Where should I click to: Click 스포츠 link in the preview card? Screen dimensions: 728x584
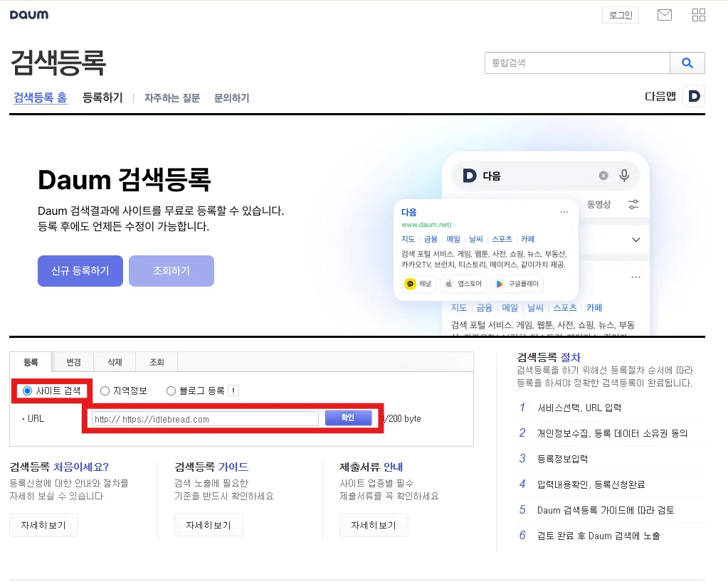click(502, 239)
